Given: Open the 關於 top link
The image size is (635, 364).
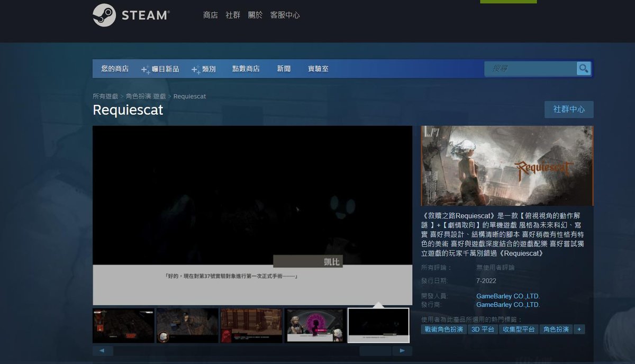Looking at the screenshot, I should [x=255, y=15].
